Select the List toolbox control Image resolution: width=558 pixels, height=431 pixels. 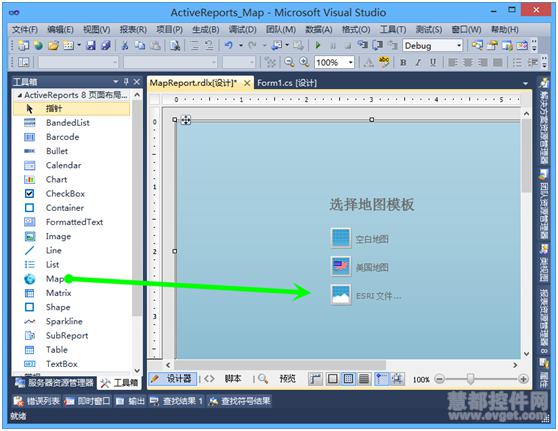click(52, 265)
